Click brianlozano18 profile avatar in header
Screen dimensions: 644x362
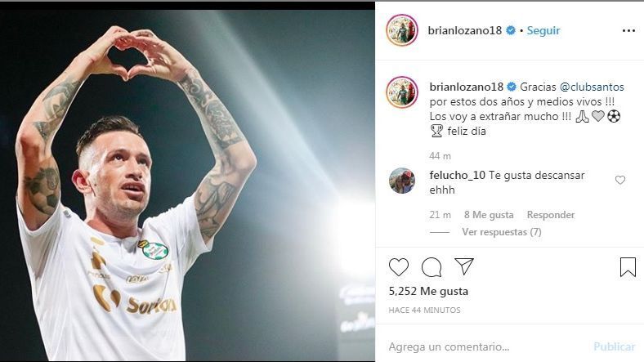tap(402, 30)
